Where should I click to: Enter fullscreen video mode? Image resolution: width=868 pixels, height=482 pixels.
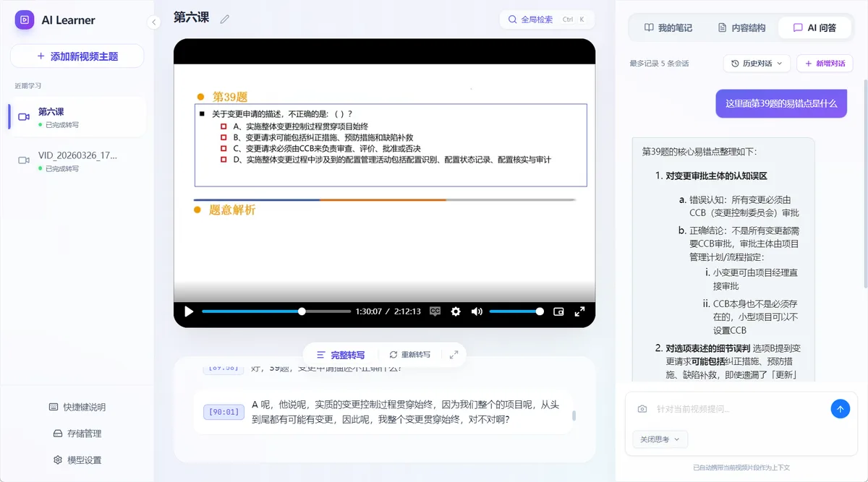pos(579,311)
